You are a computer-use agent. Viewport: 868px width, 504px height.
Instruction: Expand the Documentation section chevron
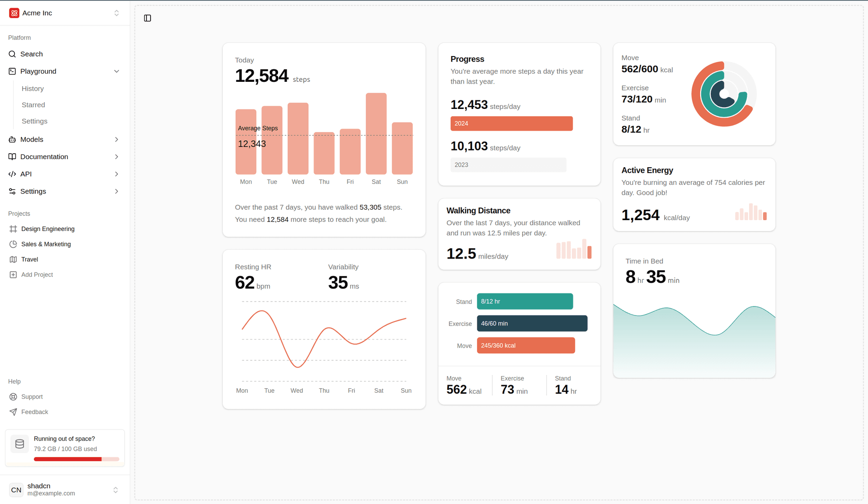pos(118,156)
